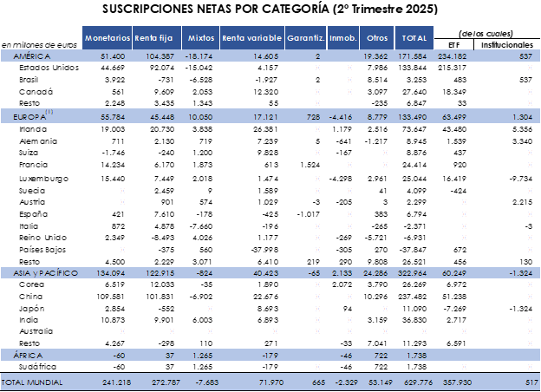Select the Renta variable column header
Viewport: 541px width, 392px height.
point(251,37)
